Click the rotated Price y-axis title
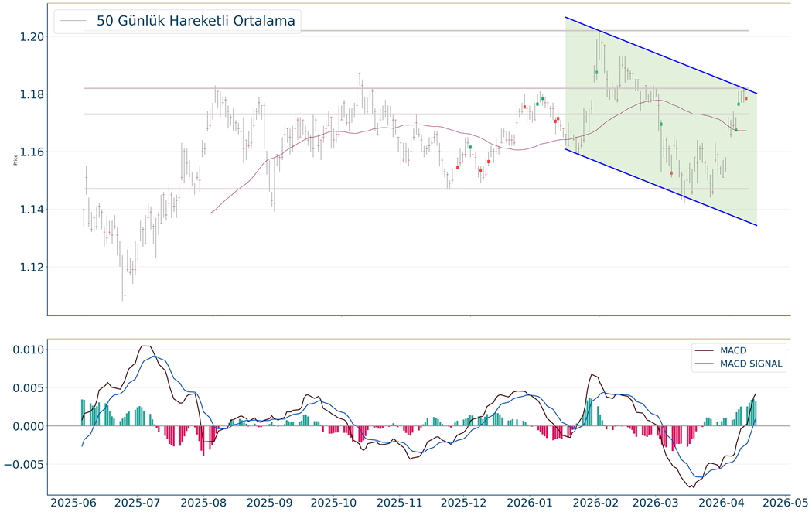The image size is (812, 512). tap(15, 161)
